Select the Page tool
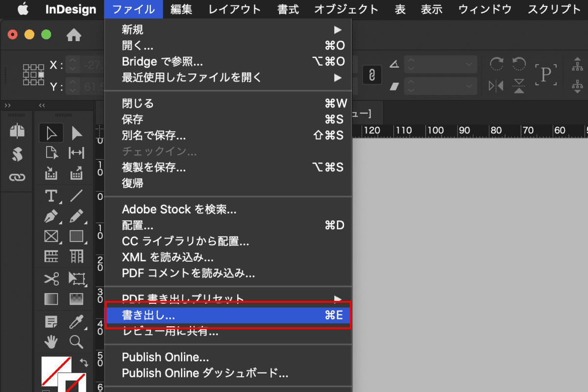The image size is (588, 392). pos(51,152)
